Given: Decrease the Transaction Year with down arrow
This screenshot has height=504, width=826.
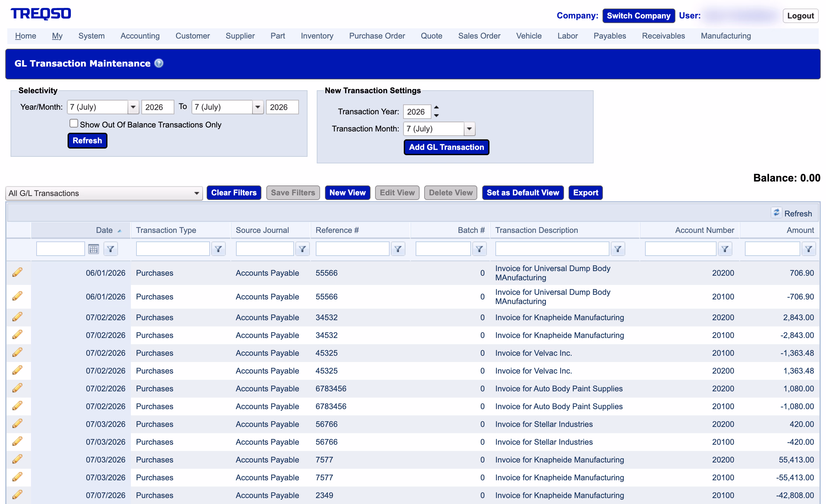Looking at the screenshot, I should click(436, 116).
